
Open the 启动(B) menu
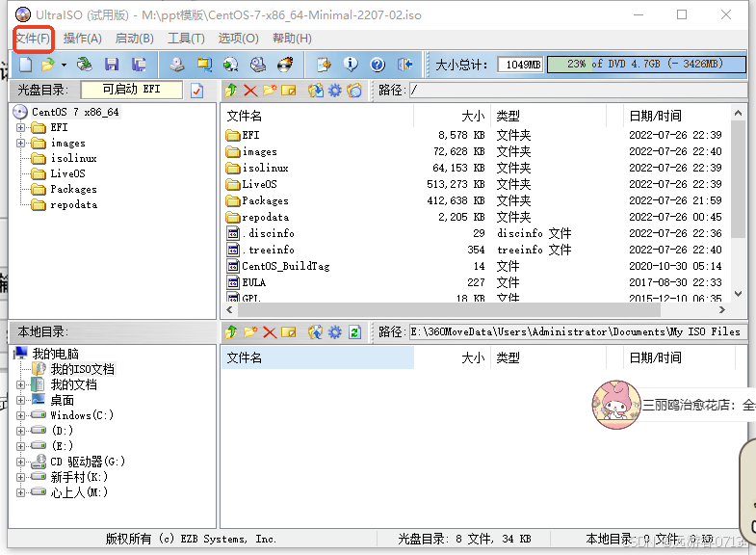[x=135, y=39]
